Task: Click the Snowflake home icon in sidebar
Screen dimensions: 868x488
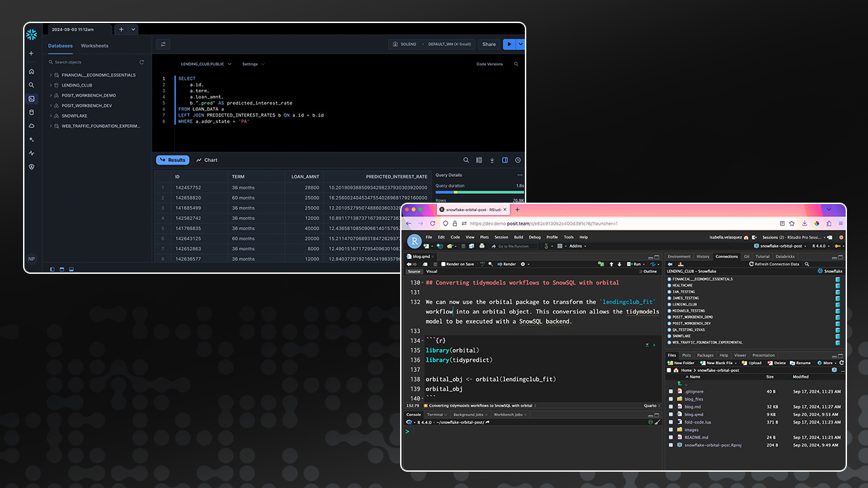Action: [x=31, y=71]
